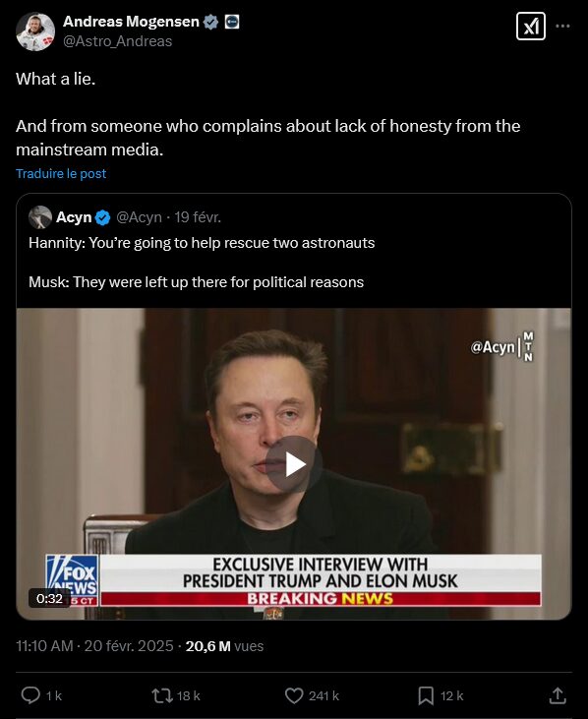Image resolution: width=588 pixels, height=719 pixels.
Task: Click the @Astro_Andreas handle
Action: coord(117,41)
